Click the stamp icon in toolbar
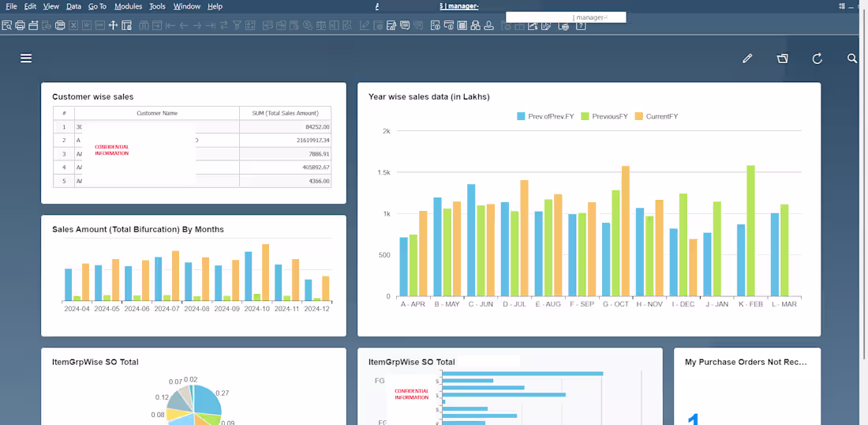This screenshot has height=425, width=868. (x=488, y=25)
